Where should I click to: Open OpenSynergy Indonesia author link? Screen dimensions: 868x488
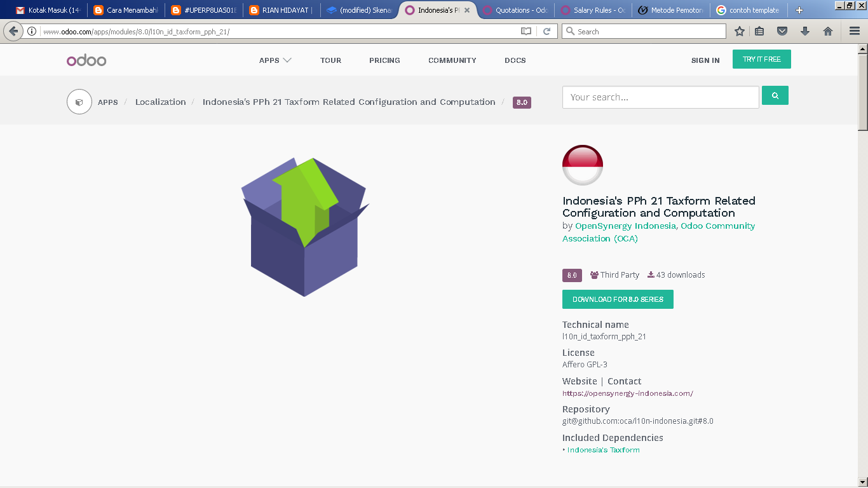(625, 226)
